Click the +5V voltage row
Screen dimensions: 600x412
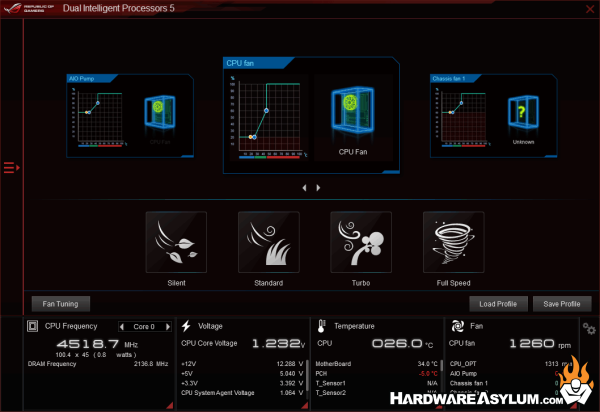(242, 373)
